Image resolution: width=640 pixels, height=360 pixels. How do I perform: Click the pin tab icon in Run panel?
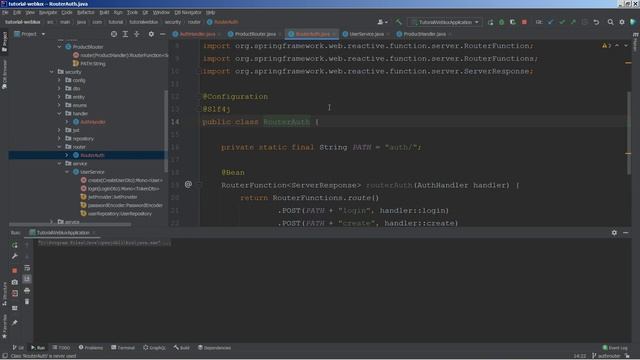point(15,323)
